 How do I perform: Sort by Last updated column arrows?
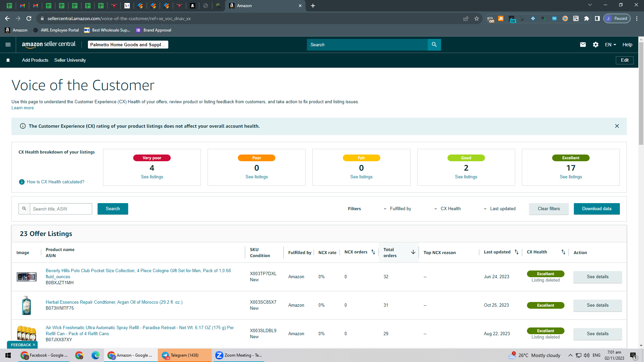click(517, 252)
